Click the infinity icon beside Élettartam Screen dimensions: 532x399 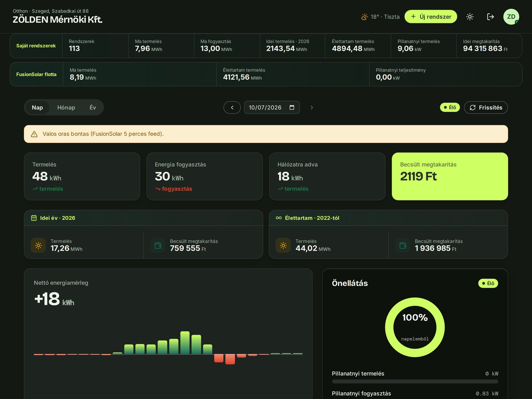tap(279, 218)
